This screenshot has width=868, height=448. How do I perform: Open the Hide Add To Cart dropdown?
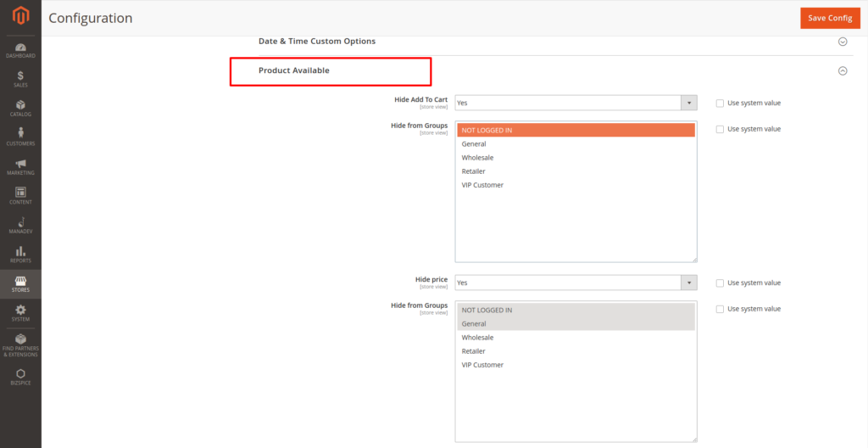coord(576,103)
